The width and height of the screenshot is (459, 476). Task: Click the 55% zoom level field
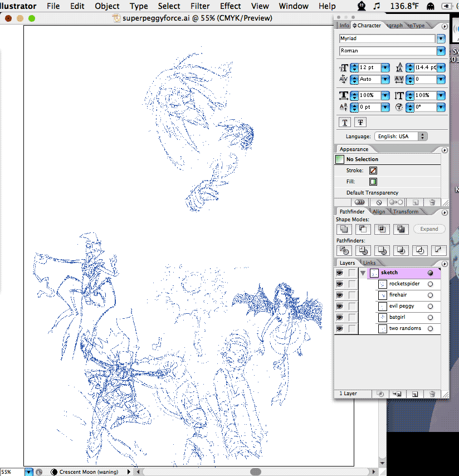point(11,472)
